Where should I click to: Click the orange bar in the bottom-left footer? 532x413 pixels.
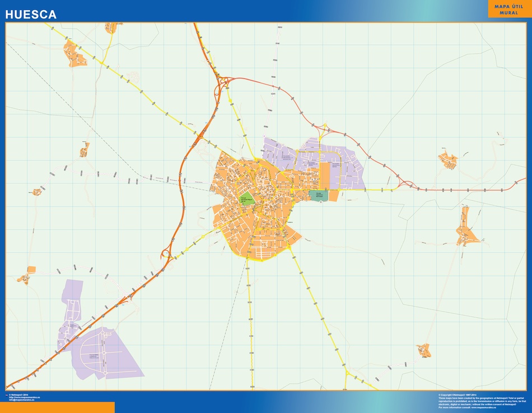pyautogui.click(x=57, y=407)
